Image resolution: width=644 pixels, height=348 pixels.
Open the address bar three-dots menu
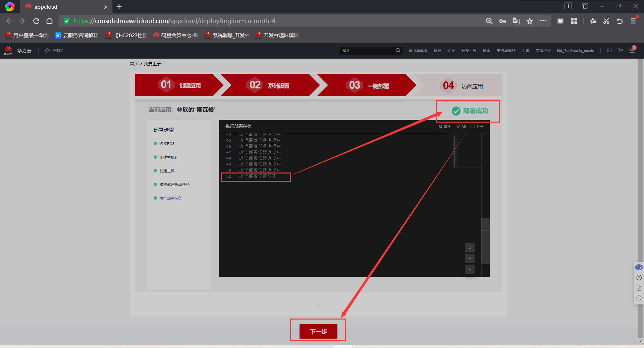(543, 21)
